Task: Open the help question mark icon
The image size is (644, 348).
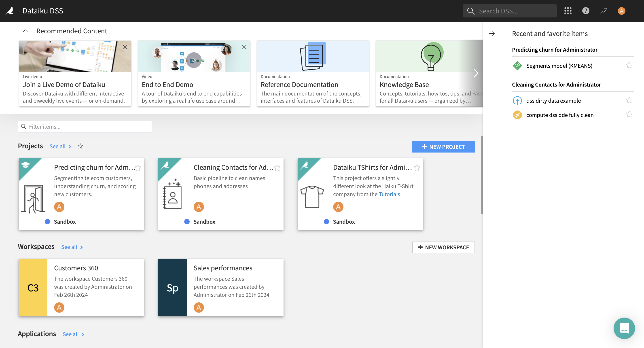Action: [x=586, y=11]
